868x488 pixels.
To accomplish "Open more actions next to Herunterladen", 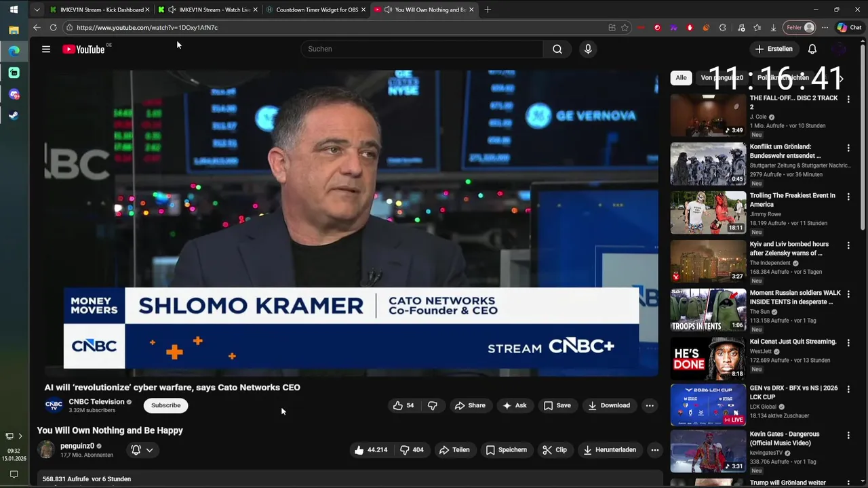I will [x=654, y=450].
